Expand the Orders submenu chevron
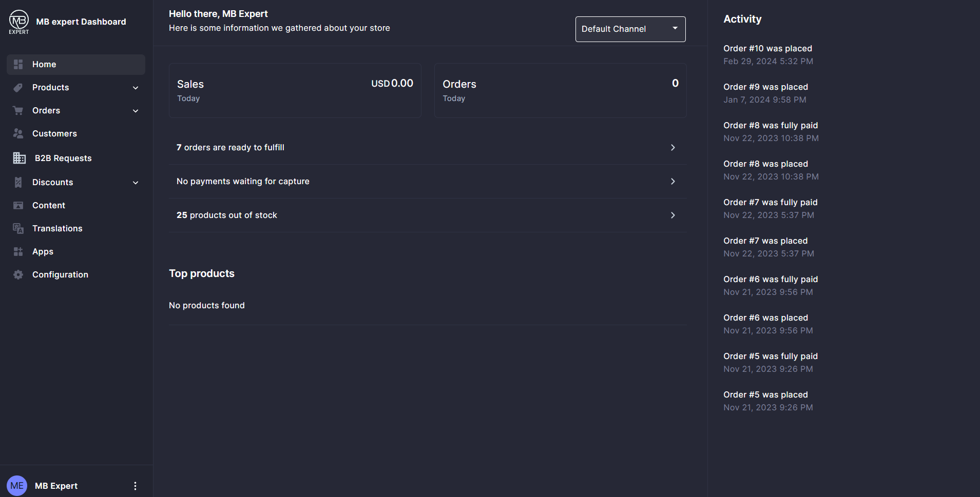 [136, 111]
